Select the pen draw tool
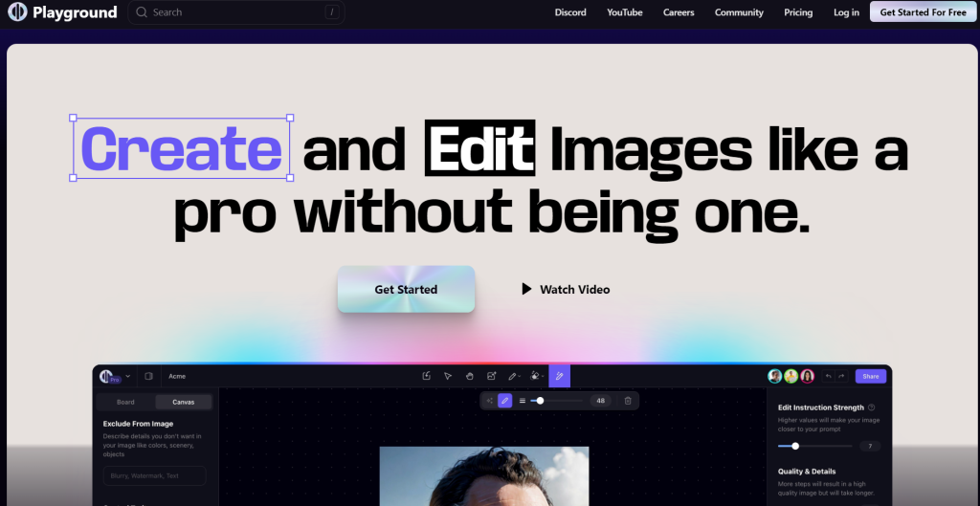 (512, 376)
